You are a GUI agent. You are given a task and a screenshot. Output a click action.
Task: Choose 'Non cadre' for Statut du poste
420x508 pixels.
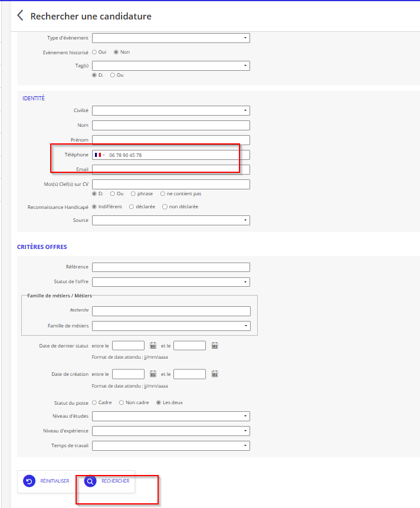(121, 402)
